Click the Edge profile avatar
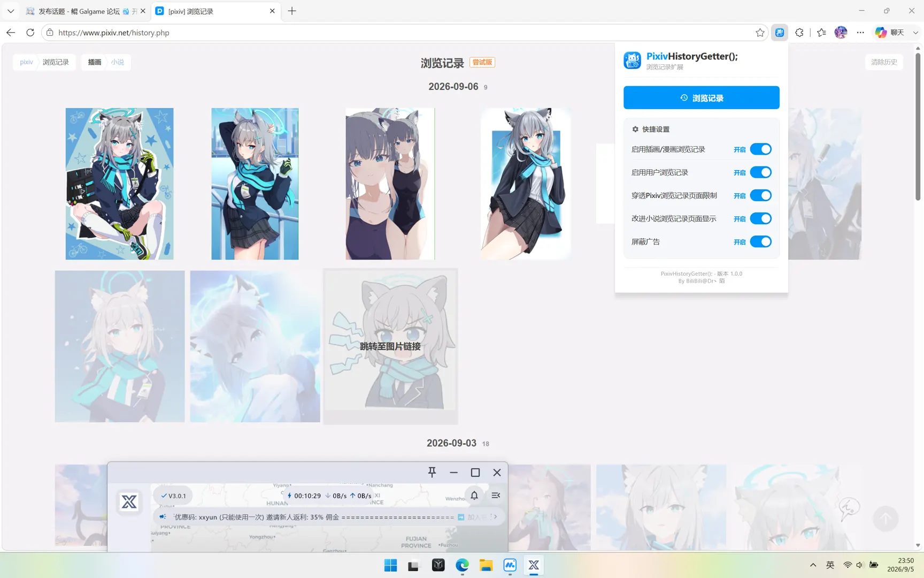The width and height of the screenshot is (924, 578). tap(841, 33)
